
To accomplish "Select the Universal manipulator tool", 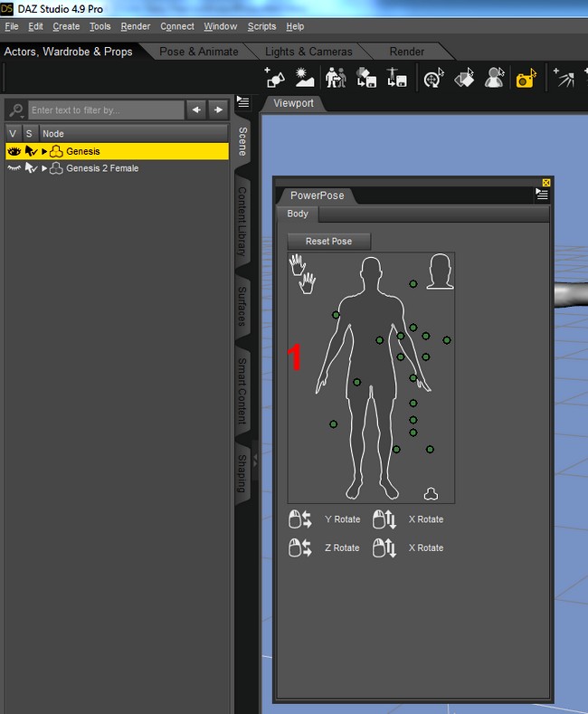I will pos(433,78).
